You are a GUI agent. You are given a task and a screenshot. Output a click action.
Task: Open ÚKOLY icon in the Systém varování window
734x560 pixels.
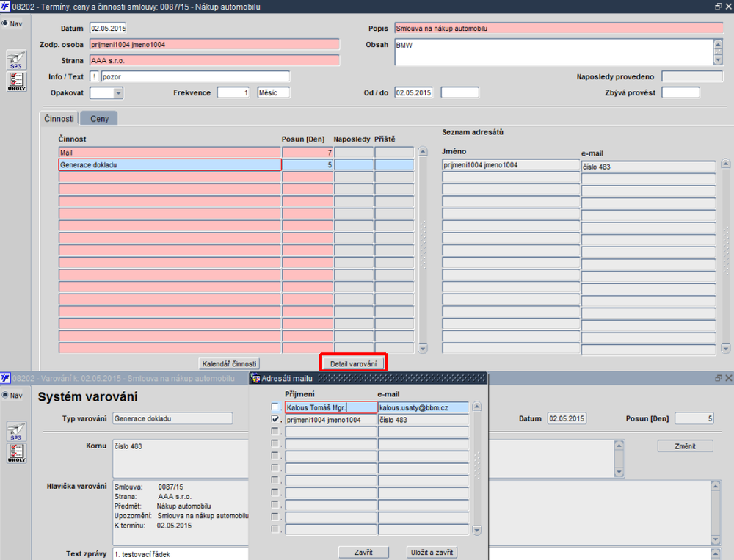point(16,453)
